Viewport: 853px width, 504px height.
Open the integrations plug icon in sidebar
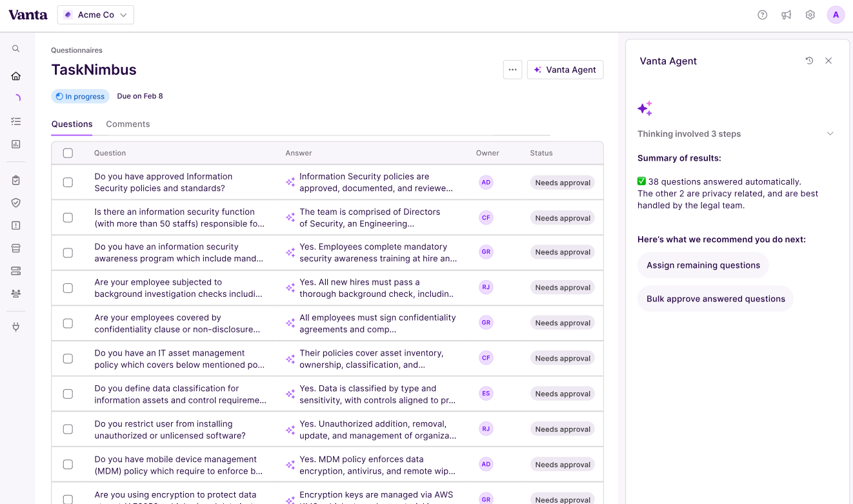(x=15, y=327)
